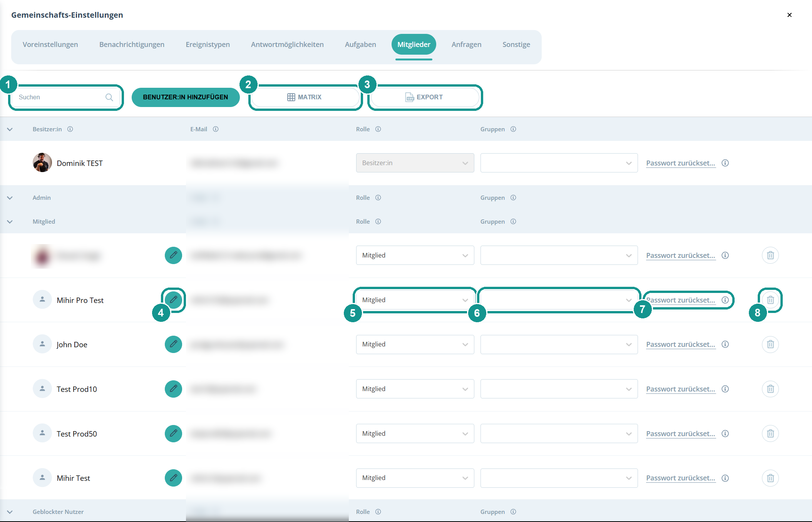
Task: Expand the Geblockter Nutzer section
Action: (x=10, y=512)
